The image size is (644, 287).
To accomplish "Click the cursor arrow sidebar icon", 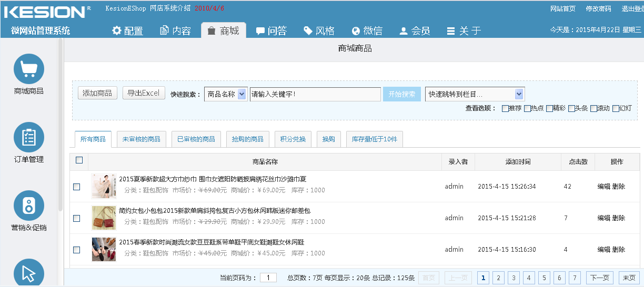I will pos(29,273).
